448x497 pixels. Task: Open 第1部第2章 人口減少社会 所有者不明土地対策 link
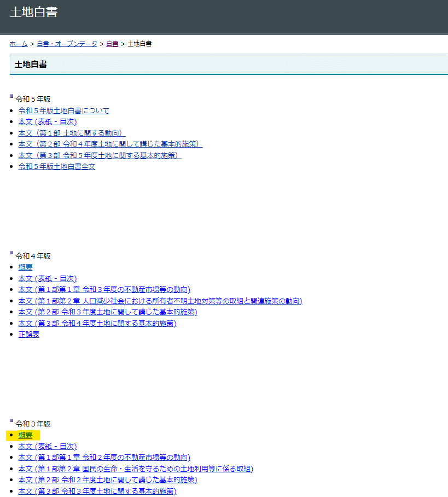(x=160, y=301)
